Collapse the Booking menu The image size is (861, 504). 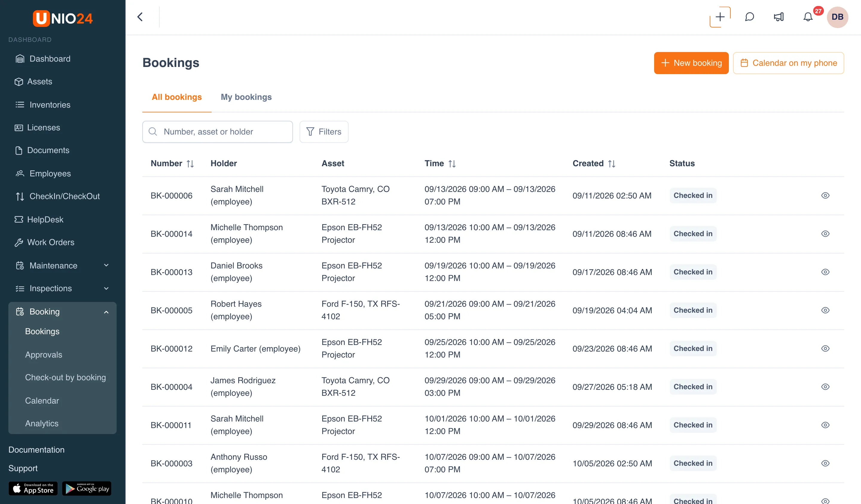point(62,311)
